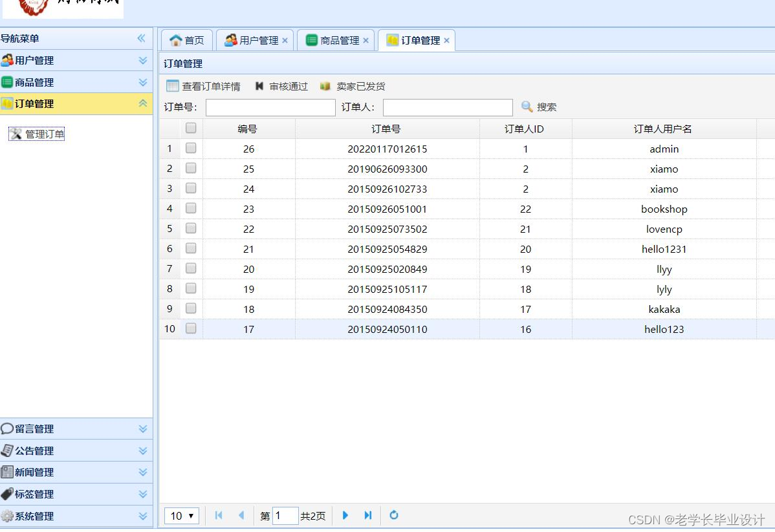This screenshot has height=532, width=775.
Task: Toggle the select-all header checkbox
Action: click(191, 129)
